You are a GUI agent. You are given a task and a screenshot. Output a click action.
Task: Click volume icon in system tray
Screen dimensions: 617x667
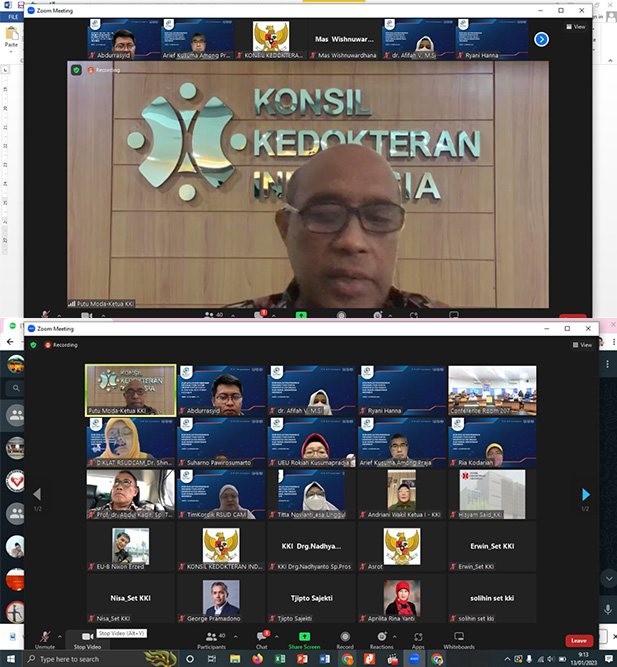click(x=551, y=659)
